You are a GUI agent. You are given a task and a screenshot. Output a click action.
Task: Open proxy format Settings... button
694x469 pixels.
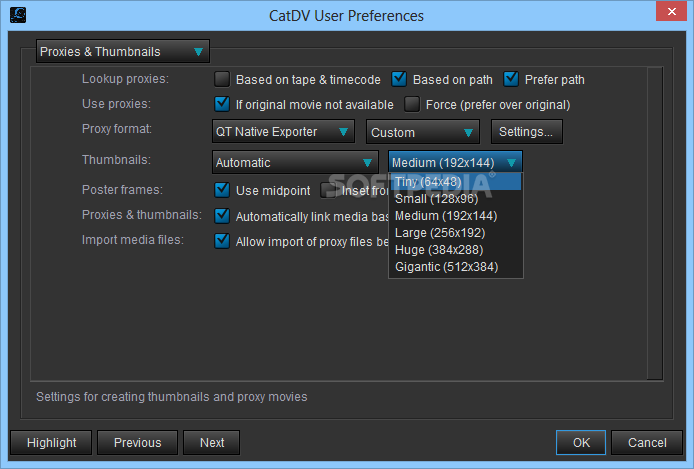[x=526, y=131]
